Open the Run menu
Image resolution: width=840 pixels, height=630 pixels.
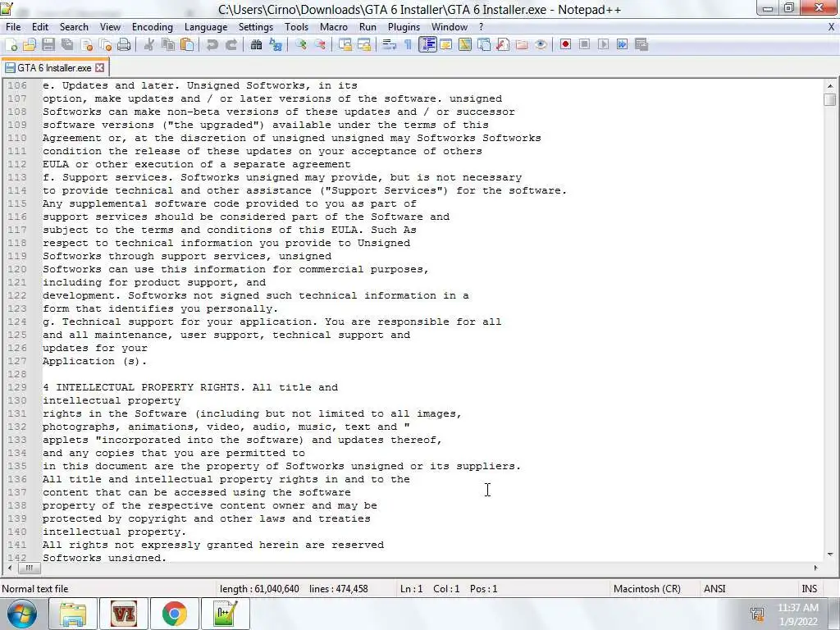click(367, 27)
